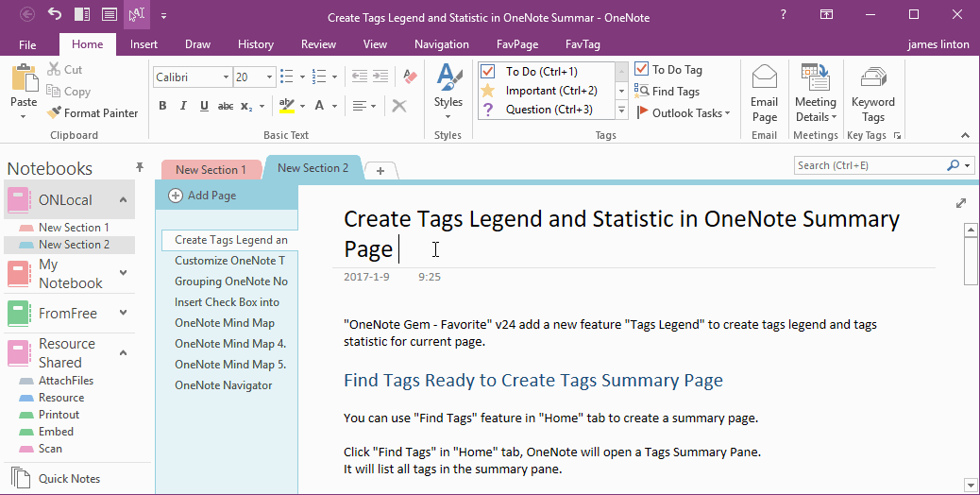Click the Add Page button
The height and width of the screenshot is (495, 980).
pos(202,196)
